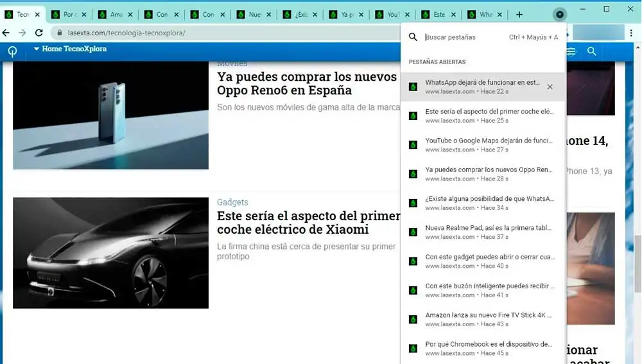Click the magnifier icon in tab search
The height and width of the screenshot is (364, 642).
tap(413, 37)
